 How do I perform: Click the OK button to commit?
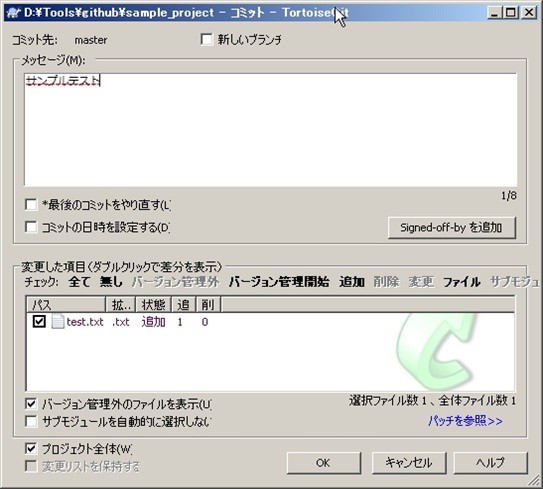323,463
